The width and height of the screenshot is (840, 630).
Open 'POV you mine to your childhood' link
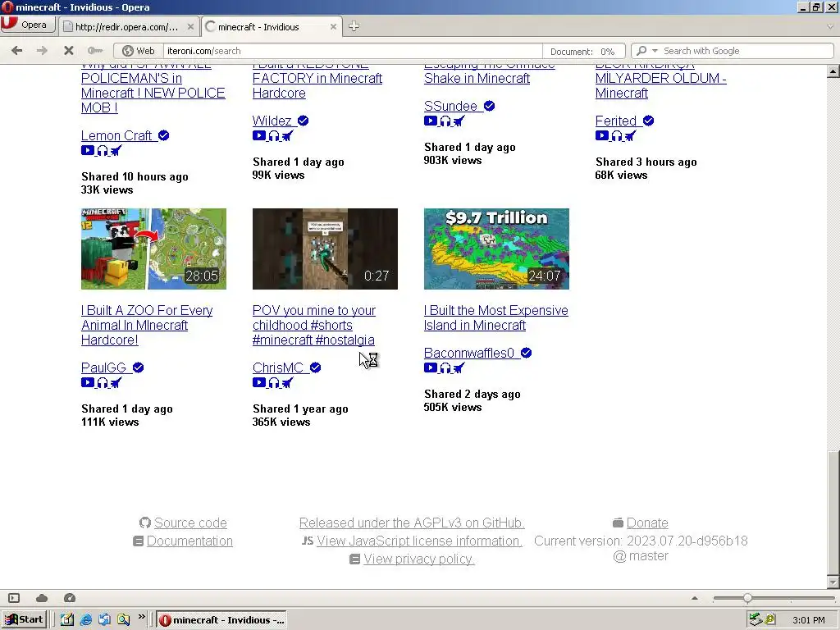pos(314,325)
